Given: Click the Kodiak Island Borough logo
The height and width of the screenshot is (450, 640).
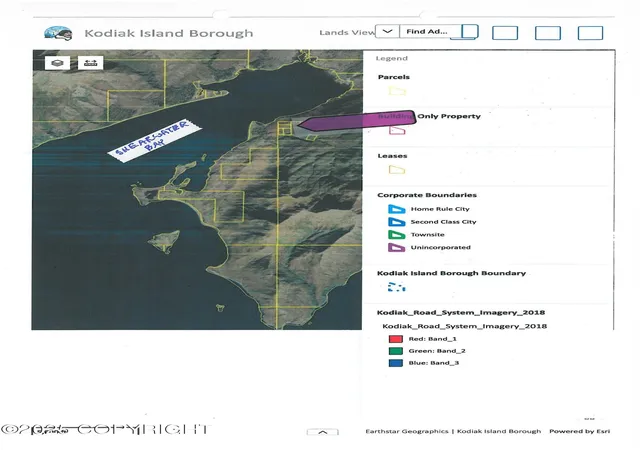Looking at the screenshot, I should coord(58,33).
